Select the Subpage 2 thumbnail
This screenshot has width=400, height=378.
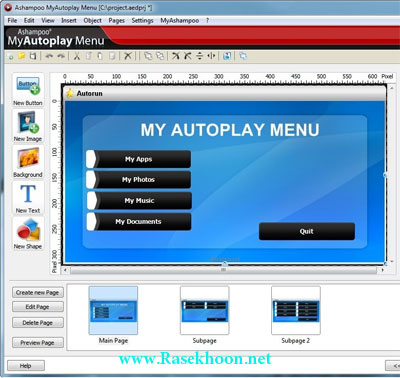296,310
